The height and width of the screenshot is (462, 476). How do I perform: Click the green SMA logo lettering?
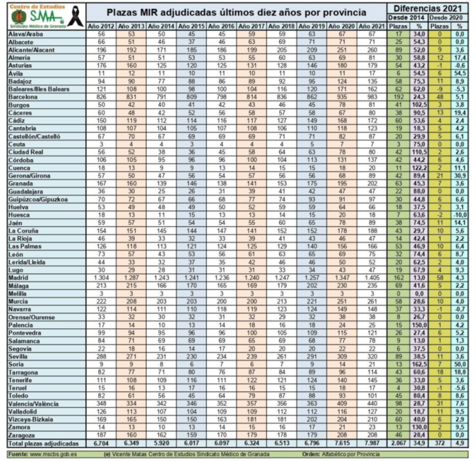[46, 16]
